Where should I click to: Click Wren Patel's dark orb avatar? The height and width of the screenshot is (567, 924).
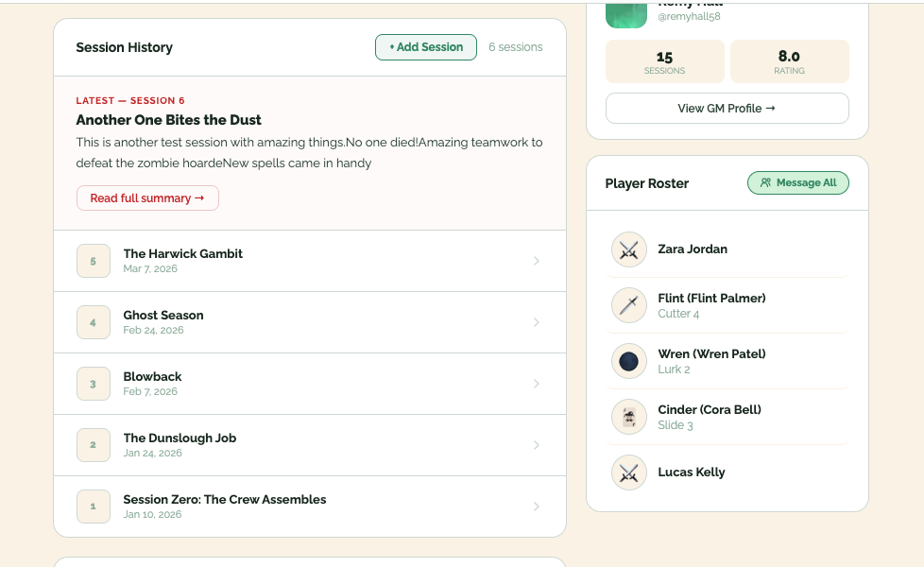pos(629,361)
